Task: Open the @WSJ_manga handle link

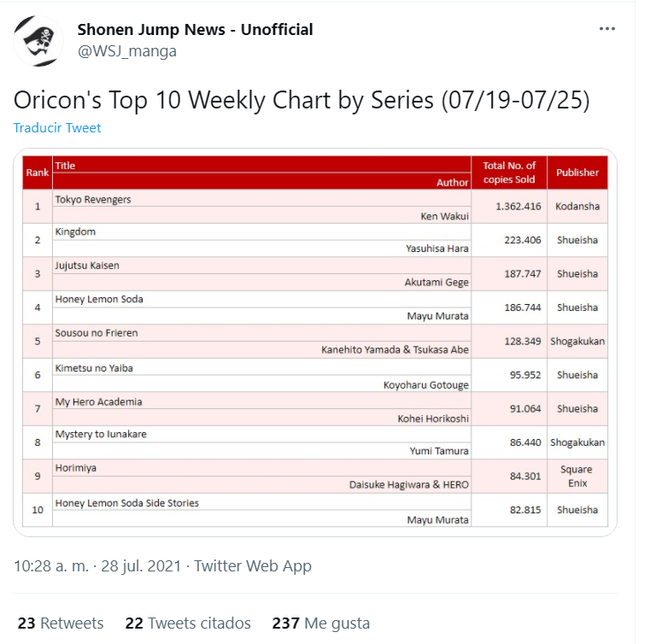Action: click(127, 51)
